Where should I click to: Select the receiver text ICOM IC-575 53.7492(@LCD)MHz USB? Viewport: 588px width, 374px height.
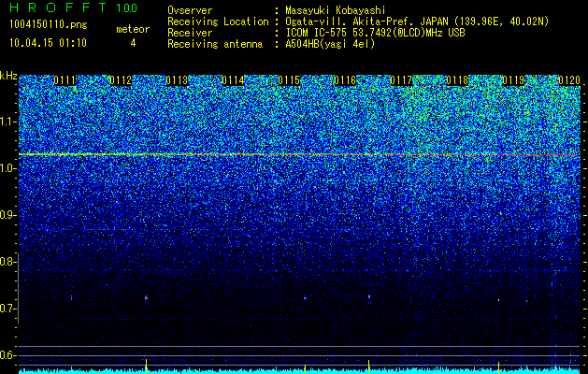click(375, 33)
